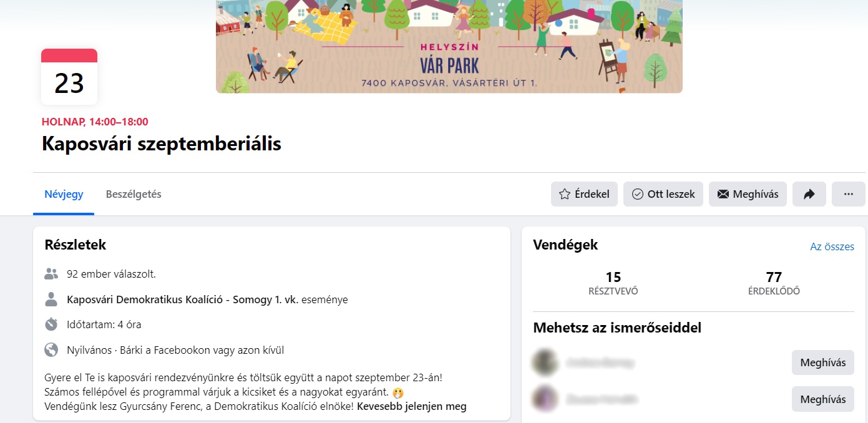The height and width of the screenshot is (423, 868).
Task: Click the star icon on the Érdekel button
Action: pyautogui.click(x=565, y=194)
